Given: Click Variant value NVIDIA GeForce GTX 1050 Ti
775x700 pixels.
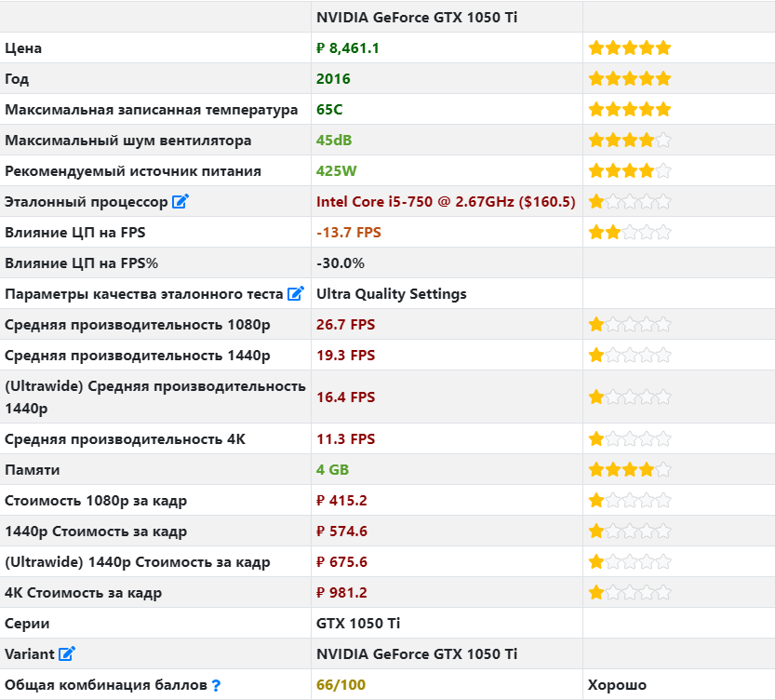Looking at the screenshot, I should (x=417, y=653).
